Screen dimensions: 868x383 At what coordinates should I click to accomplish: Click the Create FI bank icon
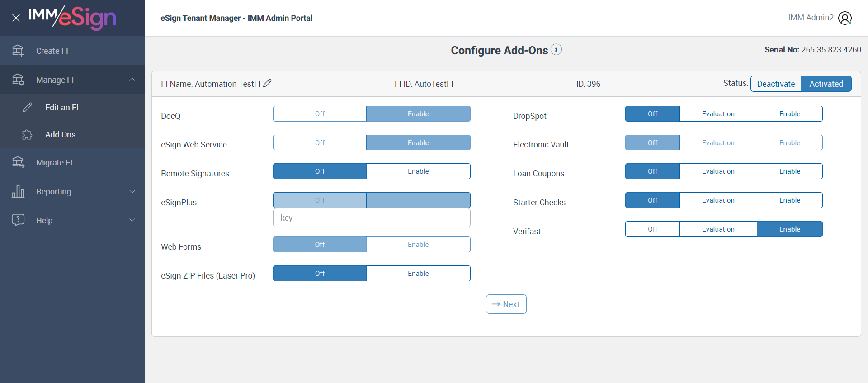[x=18, y=51]
